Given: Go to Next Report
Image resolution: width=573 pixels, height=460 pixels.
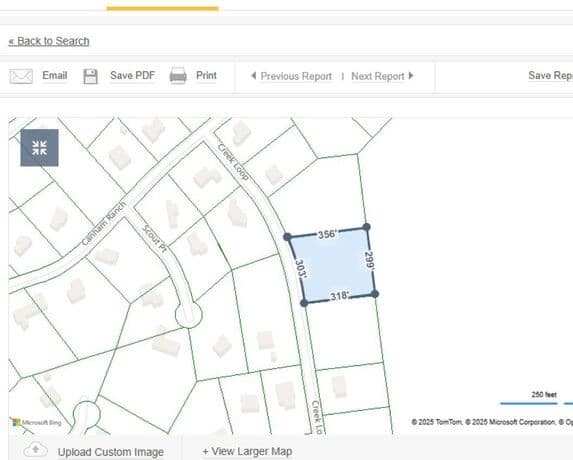Looking at the screenshot, I should click(378, 76).
